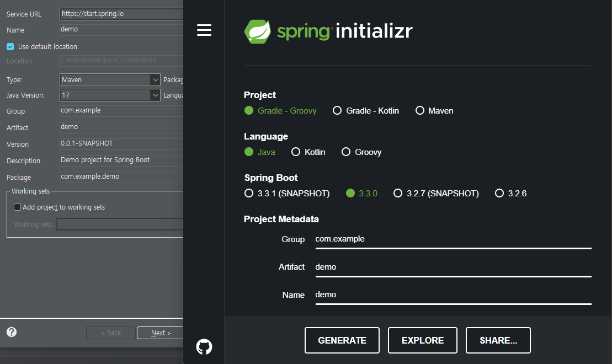
Task: Click the Spring Boot section heading
Action: click(271, 178)
